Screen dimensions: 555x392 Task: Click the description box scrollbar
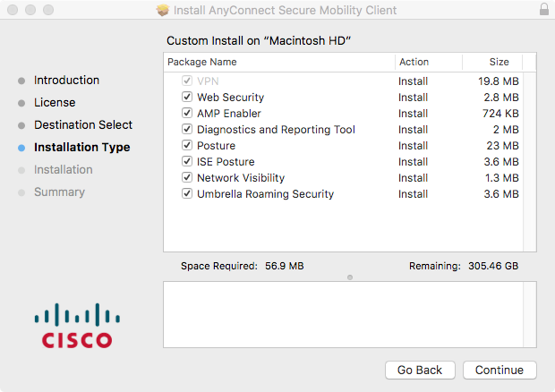[x=530, y=314]
